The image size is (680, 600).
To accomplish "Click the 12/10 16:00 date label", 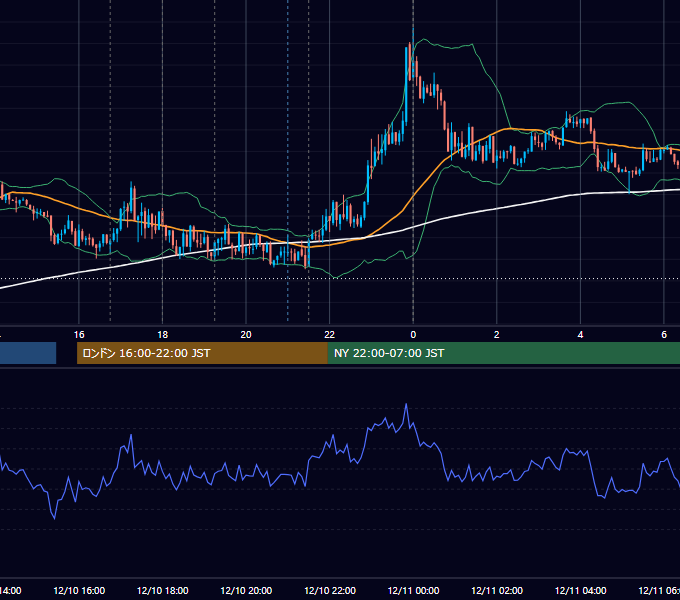I will 79,590.
